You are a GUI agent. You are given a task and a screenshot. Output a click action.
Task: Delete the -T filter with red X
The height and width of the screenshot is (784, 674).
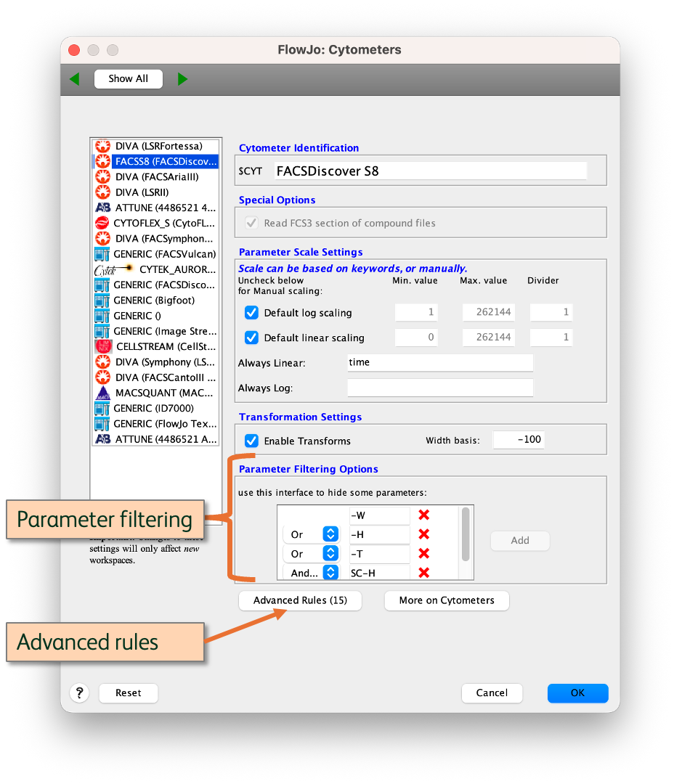point(424,554)
